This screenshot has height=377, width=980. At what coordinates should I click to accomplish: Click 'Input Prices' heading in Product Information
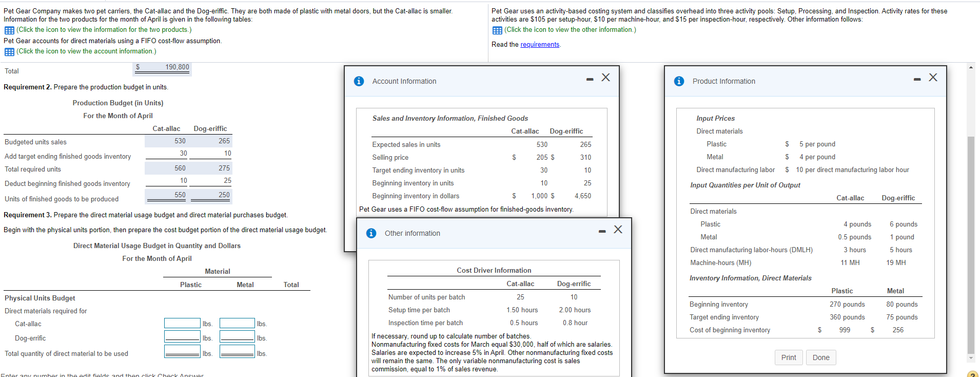click(x=715, y=119)
